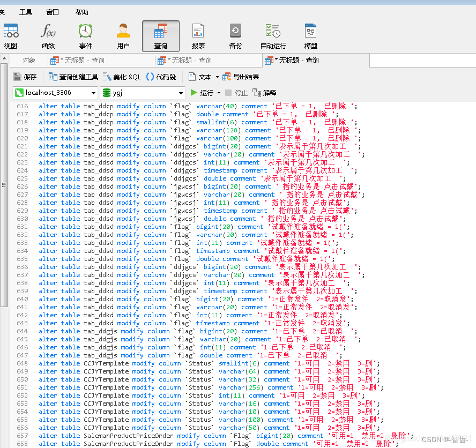Open the 视图 (Views) panel
476x448 pixels.
(10, 35)
